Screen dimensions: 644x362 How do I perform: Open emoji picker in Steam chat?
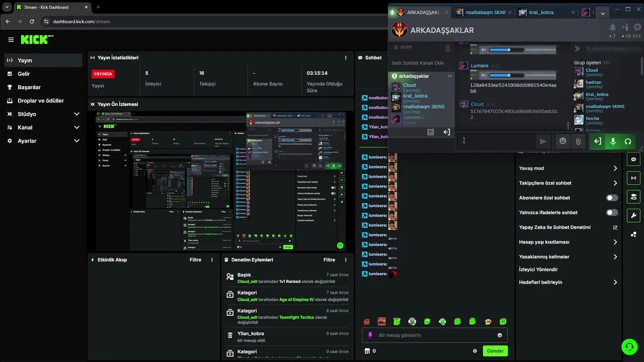(562, 141)
